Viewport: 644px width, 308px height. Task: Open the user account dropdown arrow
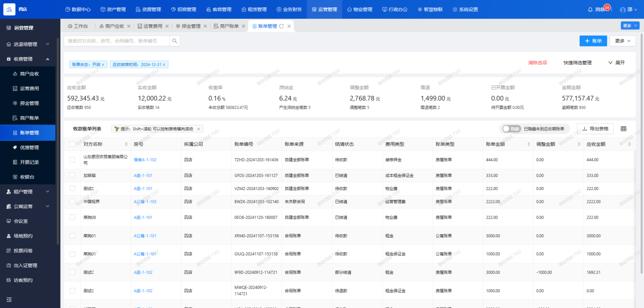[636, 10]
